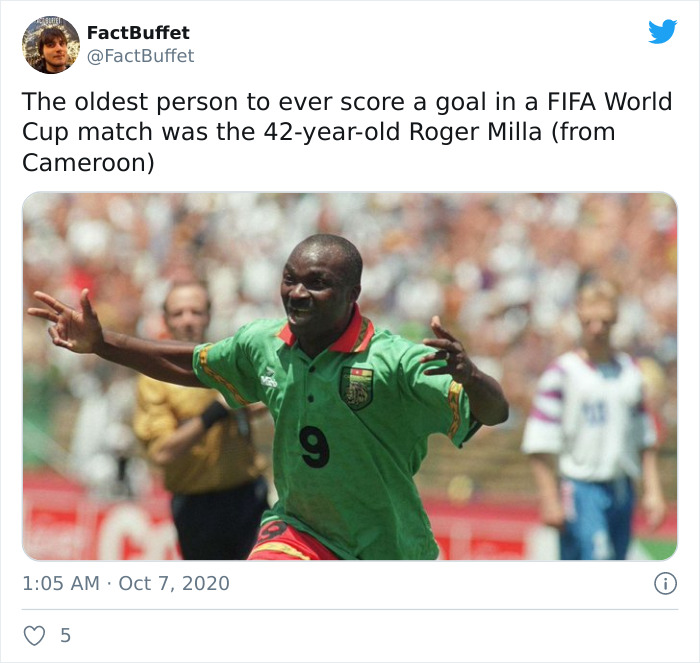Click the Cameroon crest on the jersey
The width and height of the screenshot is (700, 663).
(357, 388)
